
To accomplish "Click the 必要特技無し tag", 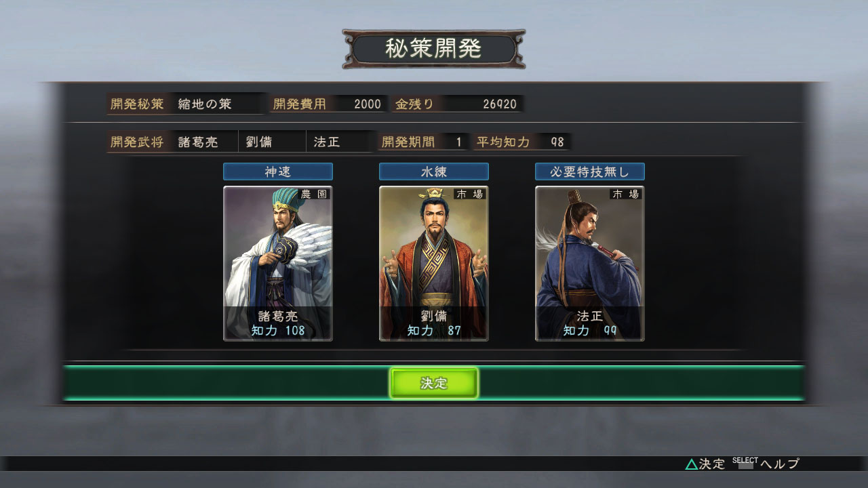I will tap(590, 171).
